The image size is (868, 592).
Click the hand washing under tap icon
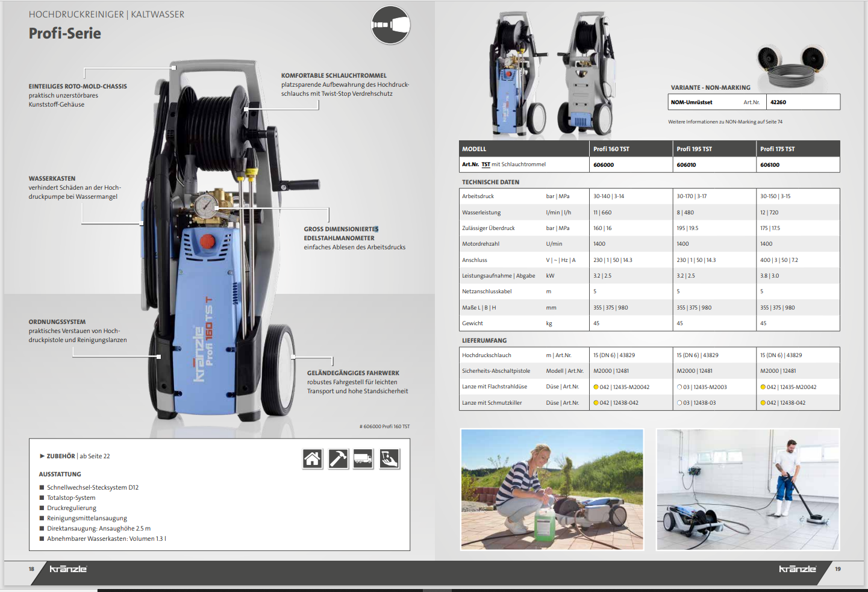389,459
